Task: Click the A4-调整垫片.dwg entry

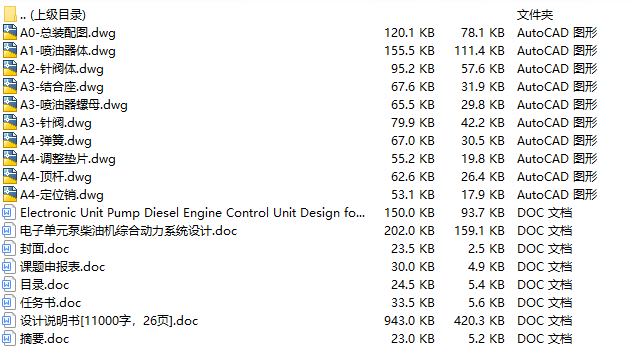Action: (x=68, y=159)
